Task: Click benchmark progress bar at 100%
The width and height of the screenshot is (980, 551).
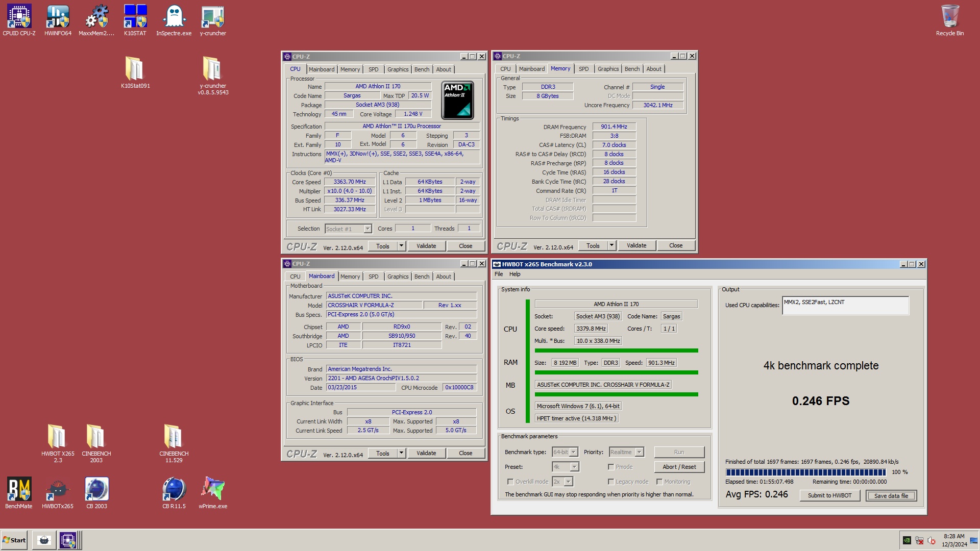Action: (805, 472)
